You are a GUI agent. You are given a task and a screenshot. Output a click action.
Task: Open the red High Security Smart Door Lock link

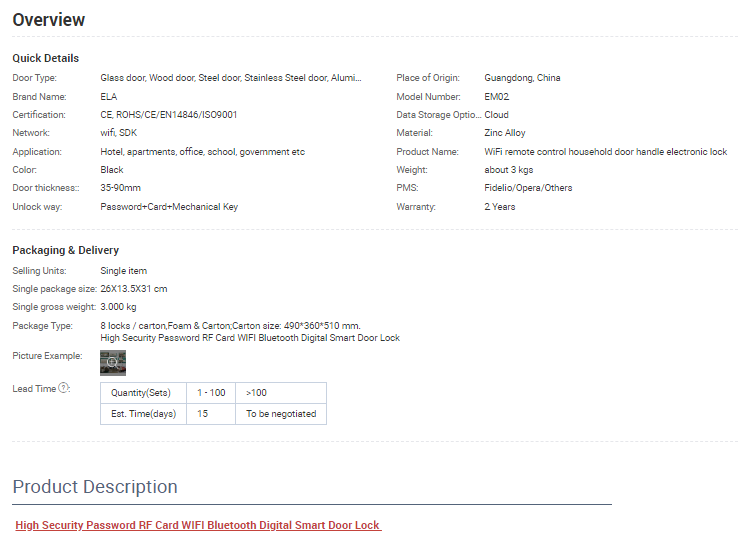[x=198, y=525]
